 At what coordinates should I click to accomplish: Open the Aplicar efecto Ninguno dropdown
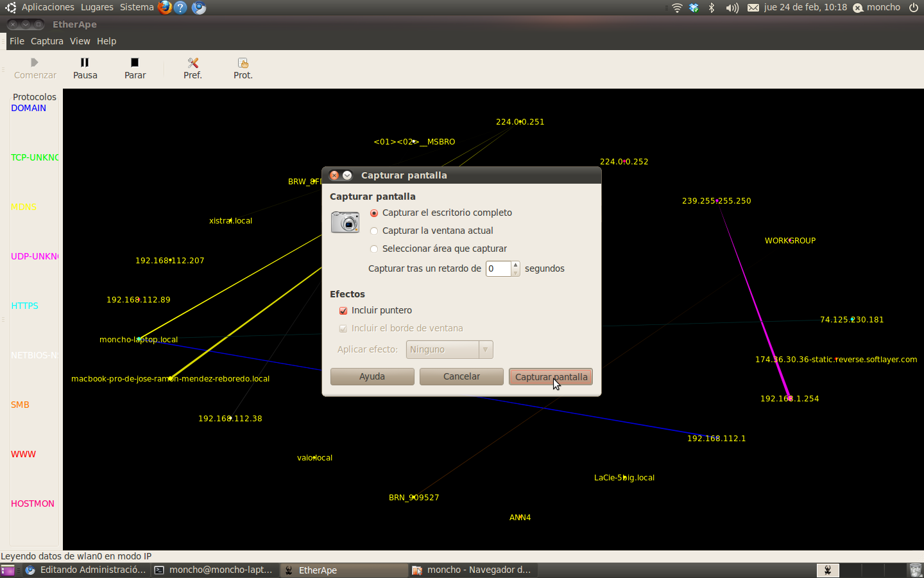coord(449,349)
